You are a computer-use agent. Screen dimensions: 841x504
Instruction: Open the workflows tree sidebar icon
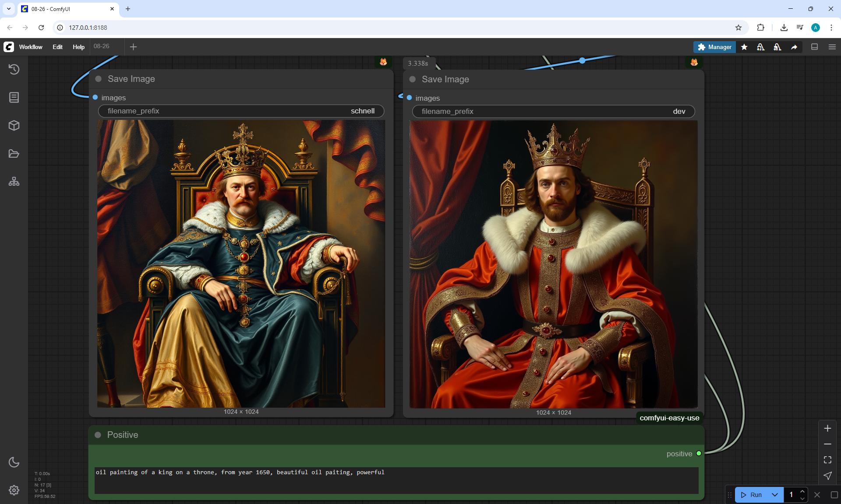coord(14,181)
